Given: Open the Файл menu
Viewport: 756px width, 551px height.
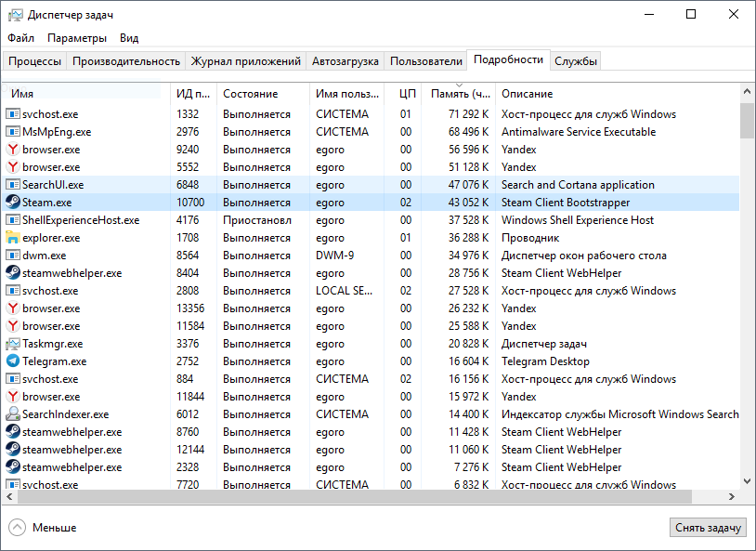Looking at the screenshot, I should tap(20, 38).
